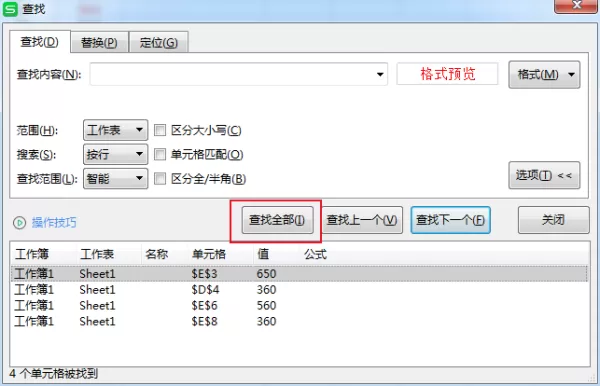The image size is (600, 386).
Task: Select the result row with cell $E$8
Action: [x=300, y=321]
